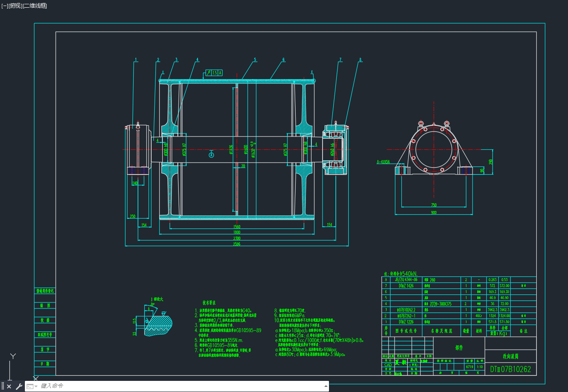Select total weight 169.30 in parts list
The width and height of the screenshot is (568, 392).
click(504, 292)
